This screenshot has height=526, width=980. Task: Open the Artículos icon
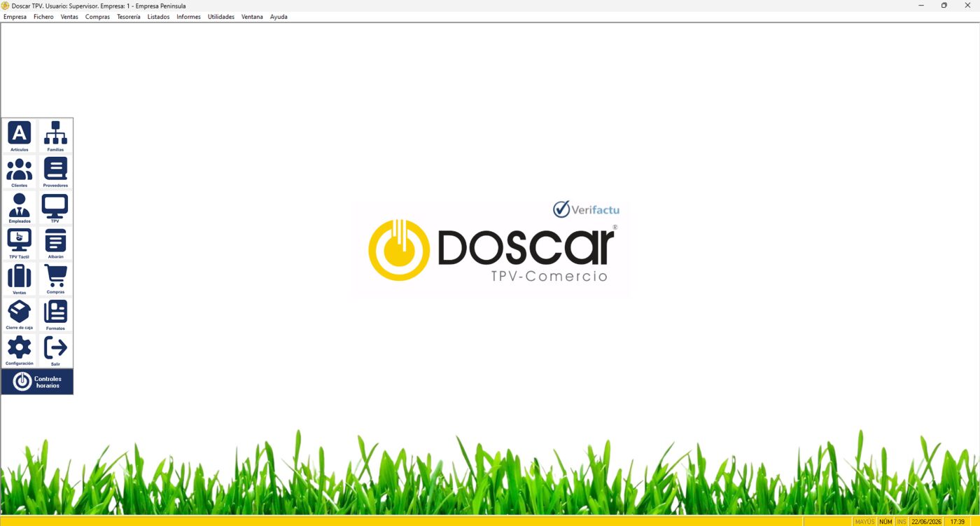[19, 136]
